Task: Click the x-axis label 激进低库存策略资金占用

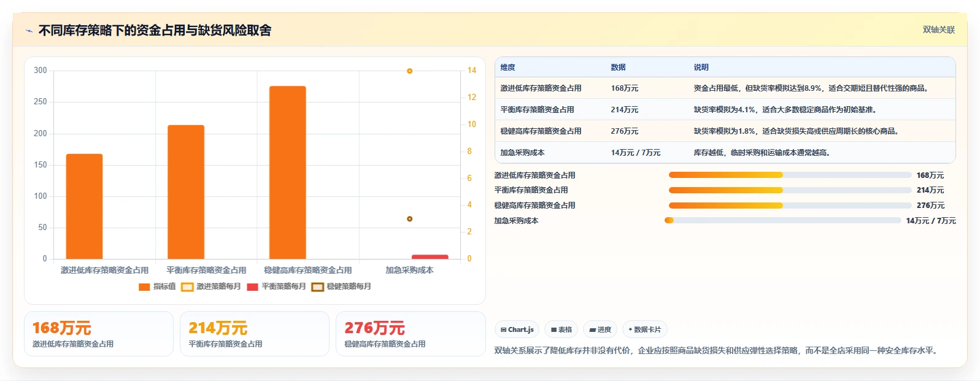Action: click(x=104, y=270)
